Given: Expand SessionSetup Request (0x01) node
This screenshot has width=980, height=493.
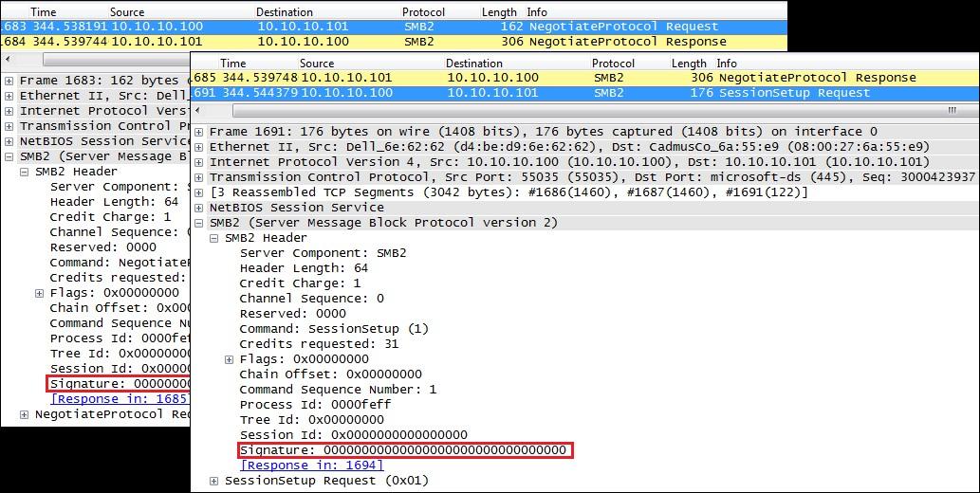Looking at the screenshot, I should (x=213, y=481).
